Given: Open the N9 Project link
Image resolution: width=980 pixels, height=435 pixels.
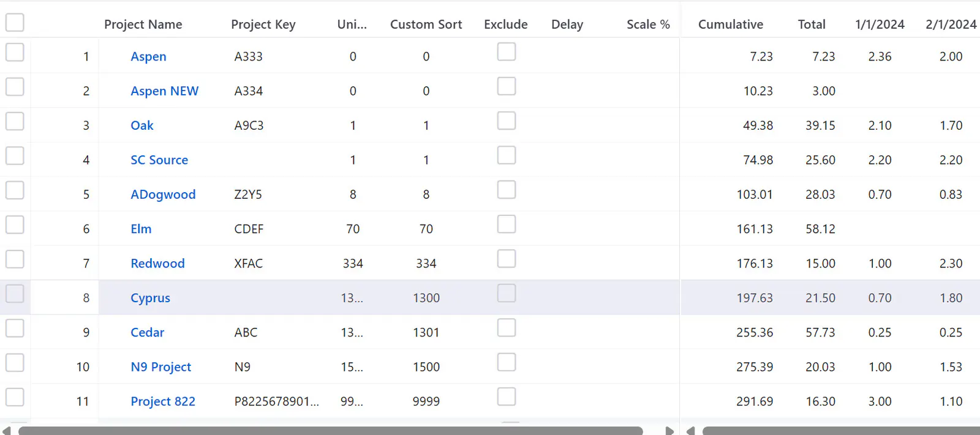Looking at the screenshot, I should 160,367.
